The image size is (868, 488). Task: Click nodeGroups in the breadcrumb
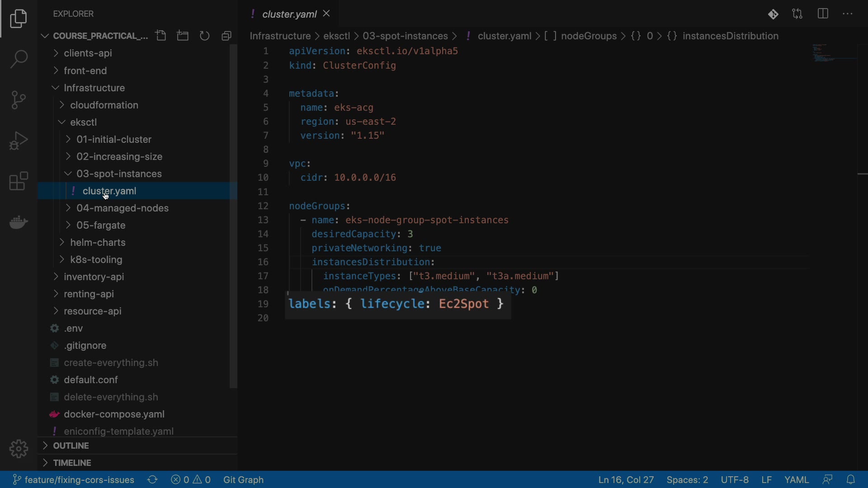(588, 36)
